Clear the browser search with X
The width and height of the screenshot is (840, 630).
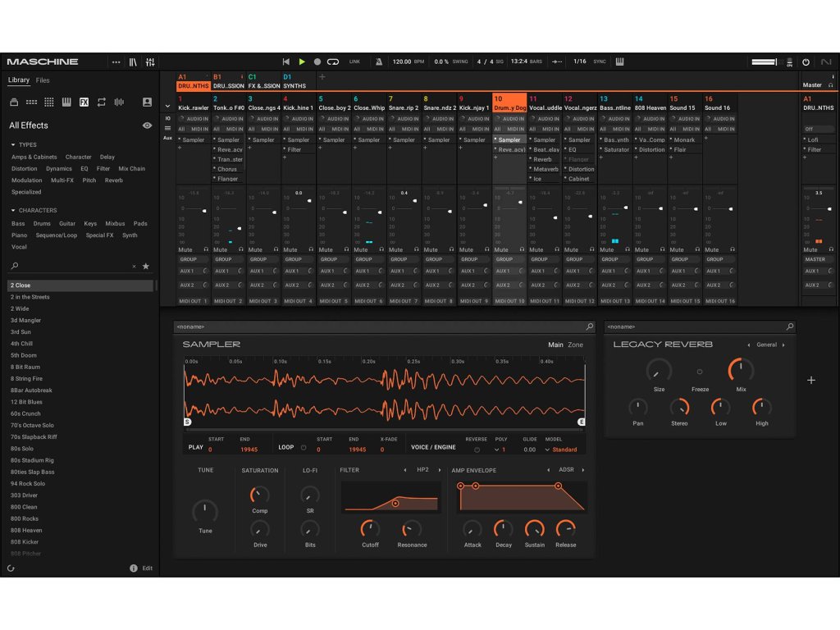point(134,267)
